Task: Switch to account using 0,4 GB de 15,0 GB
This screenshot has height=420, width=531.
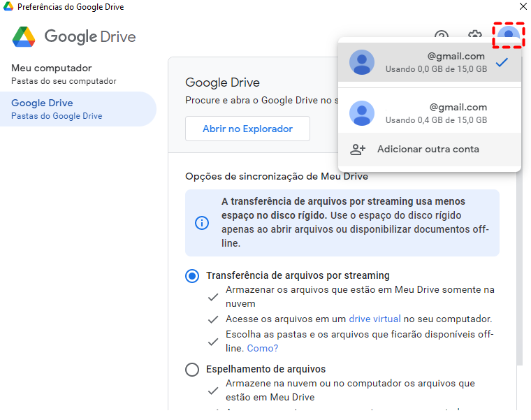Action: click(430, 113)
